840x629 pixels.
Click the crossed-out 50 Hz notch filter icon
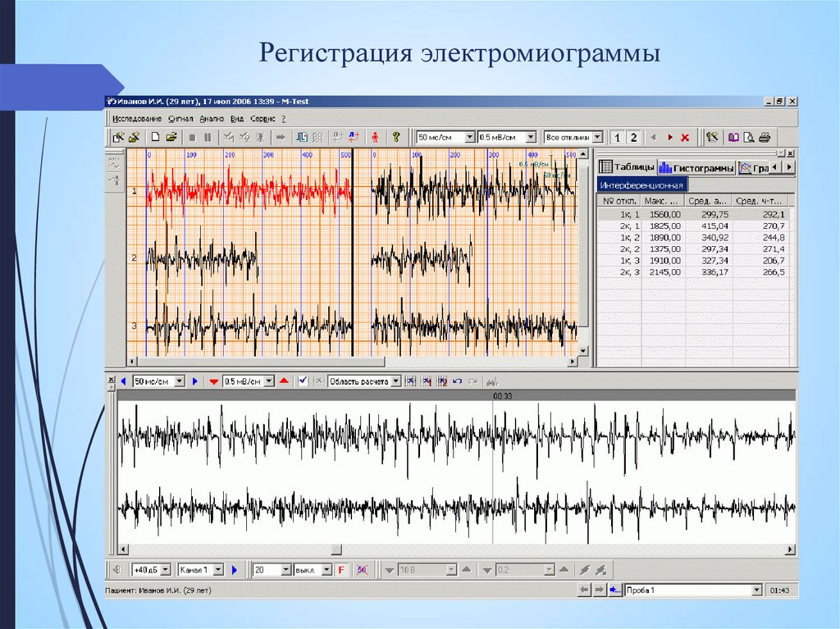coord(362,569)
